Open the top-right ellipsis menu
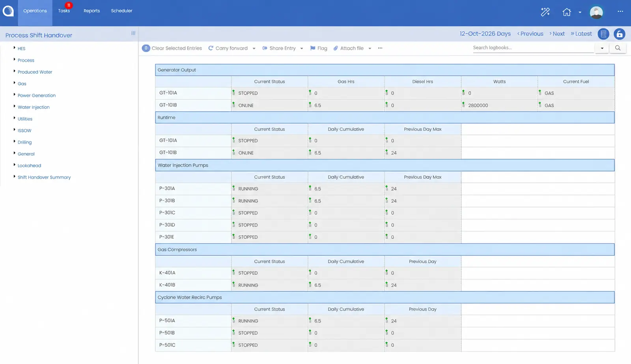Screen dimensions: 631x364 (x=620, y=11)
